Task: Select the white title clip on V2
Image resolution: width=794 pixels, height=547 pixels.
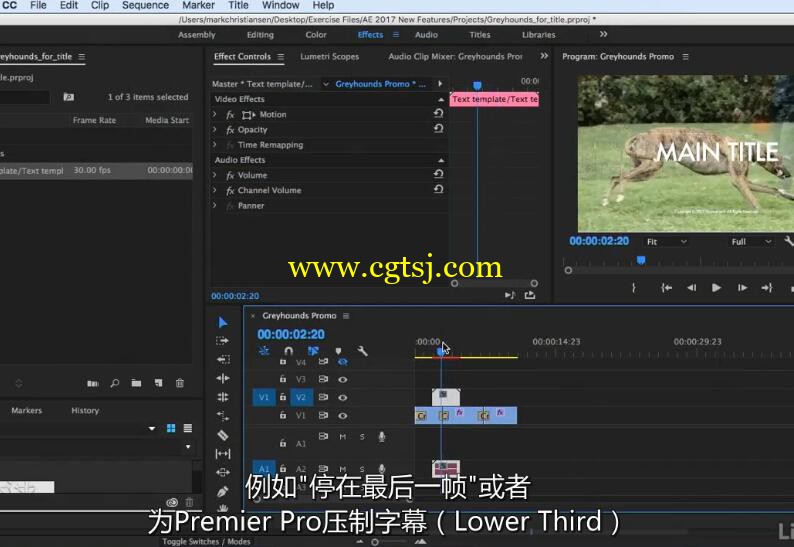Action: (x=446, y=397)
